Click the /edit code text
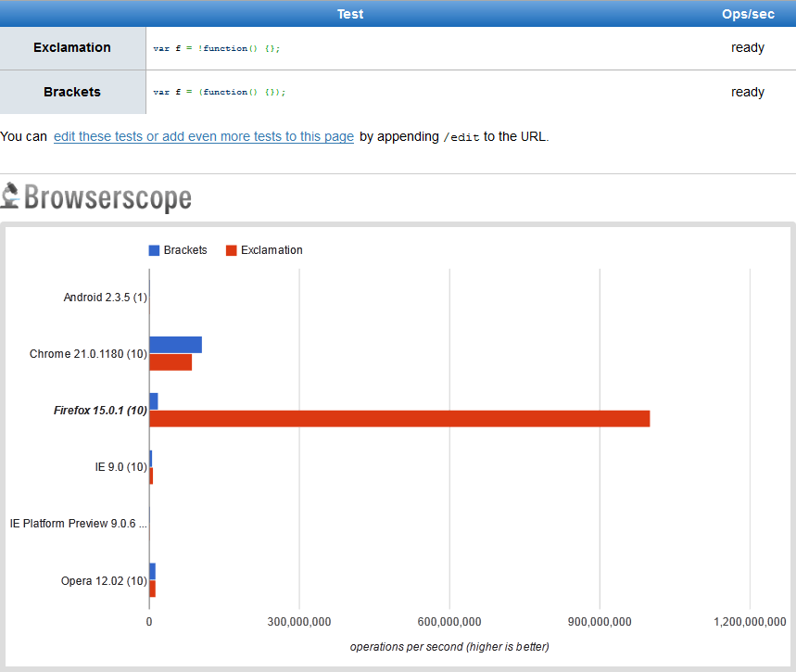The height and width of the screenshot is (672, 796). pyautogui.click(x=461, y=137)
